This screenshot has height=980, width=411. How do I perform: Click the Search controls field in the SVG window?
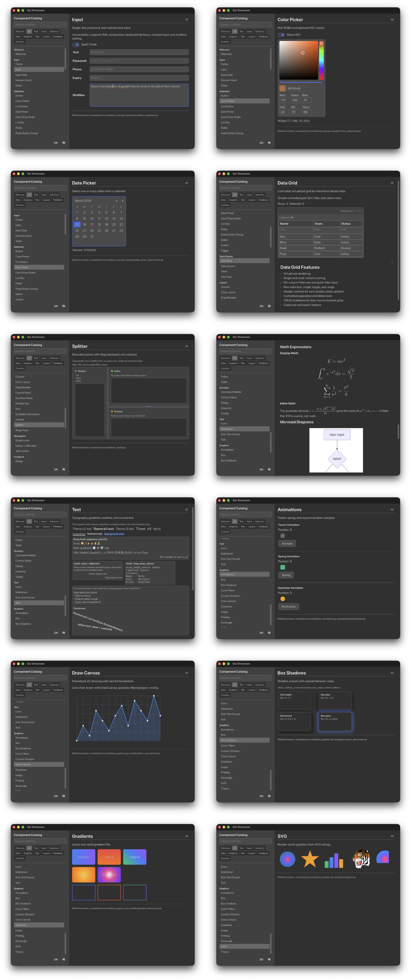click(245, 841)
